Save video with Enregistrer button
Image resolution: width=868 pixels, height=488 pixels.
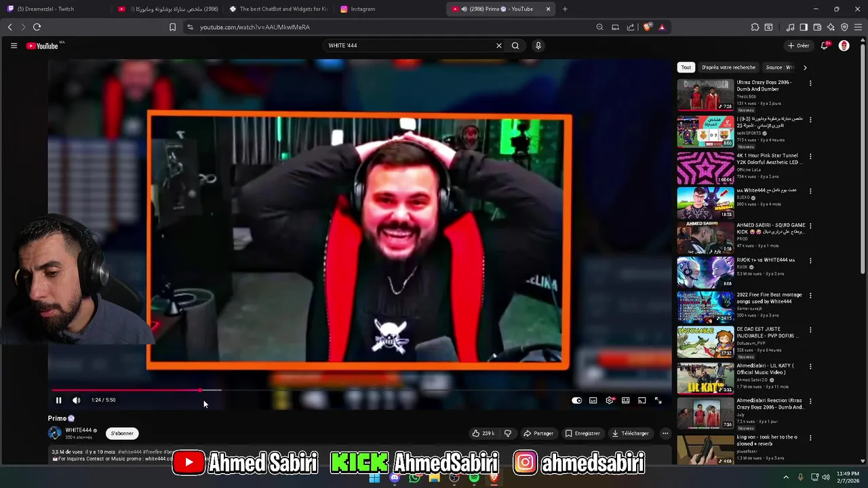point(583,433)
